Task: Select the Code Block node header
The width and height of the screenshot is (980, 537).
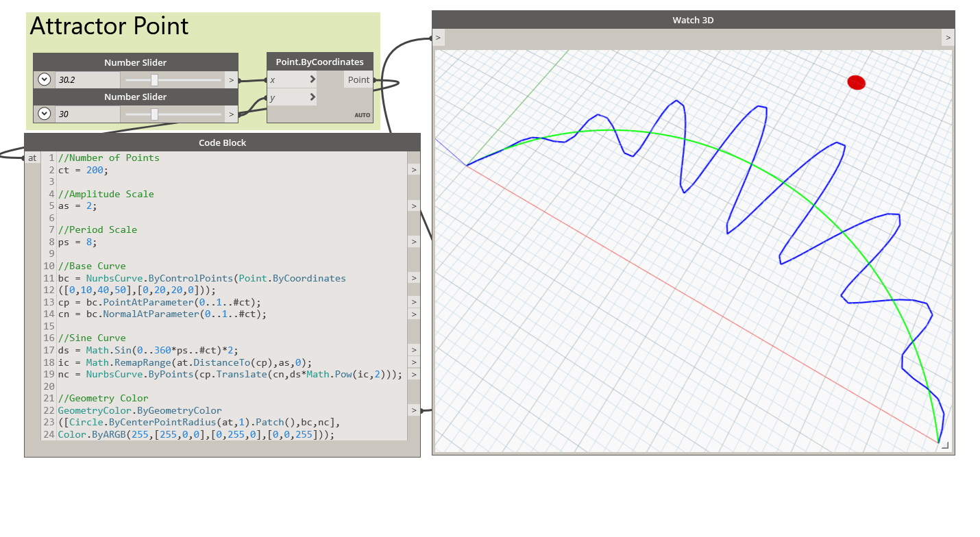Action: click(222, 142)
